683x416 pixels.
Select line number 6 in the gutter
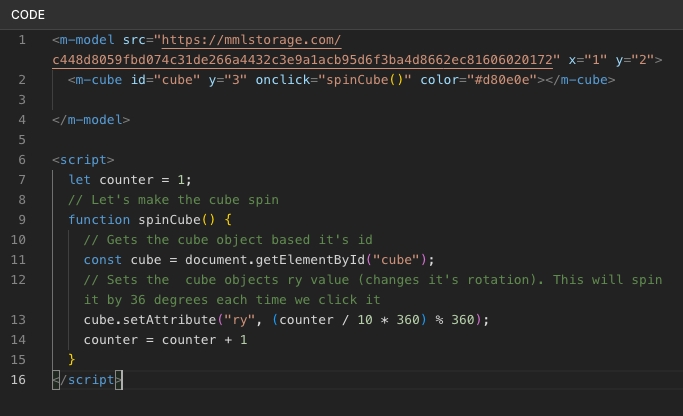tap(22, 160)
